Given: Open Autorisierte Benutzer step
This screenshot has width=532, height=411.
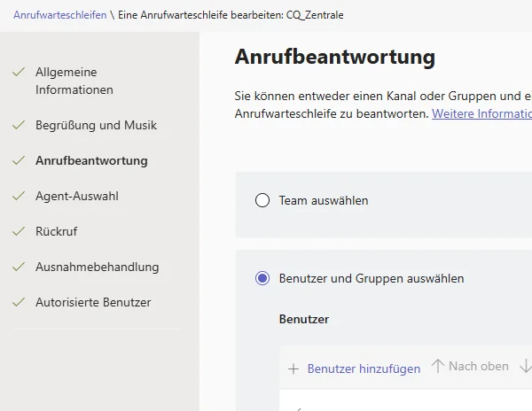Looking at the screenshot, I should click(93, 302).
